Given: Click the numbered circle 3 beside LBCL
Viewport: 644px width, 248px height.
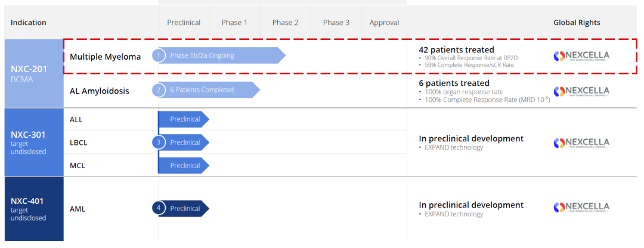Looking at the screenshot, I should tap(158, 142).
